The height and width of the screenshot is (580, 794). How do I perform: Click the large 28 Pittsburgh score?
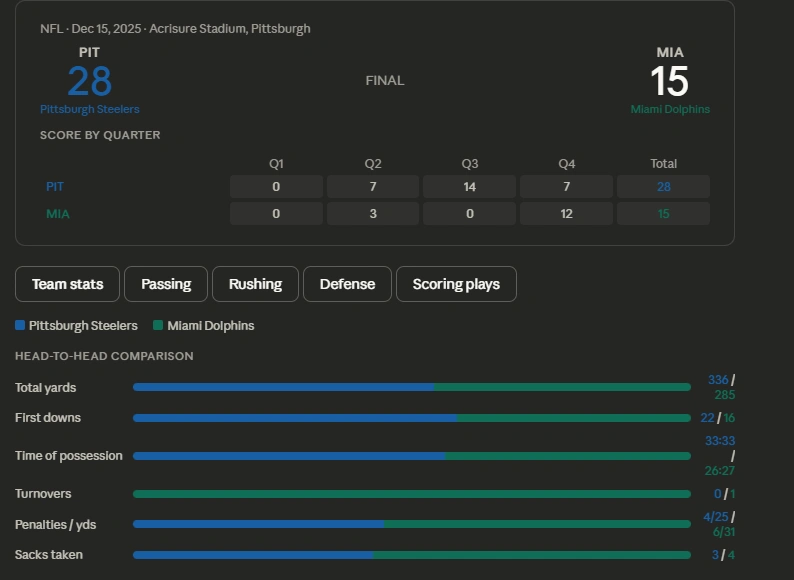tap(90, 81)
